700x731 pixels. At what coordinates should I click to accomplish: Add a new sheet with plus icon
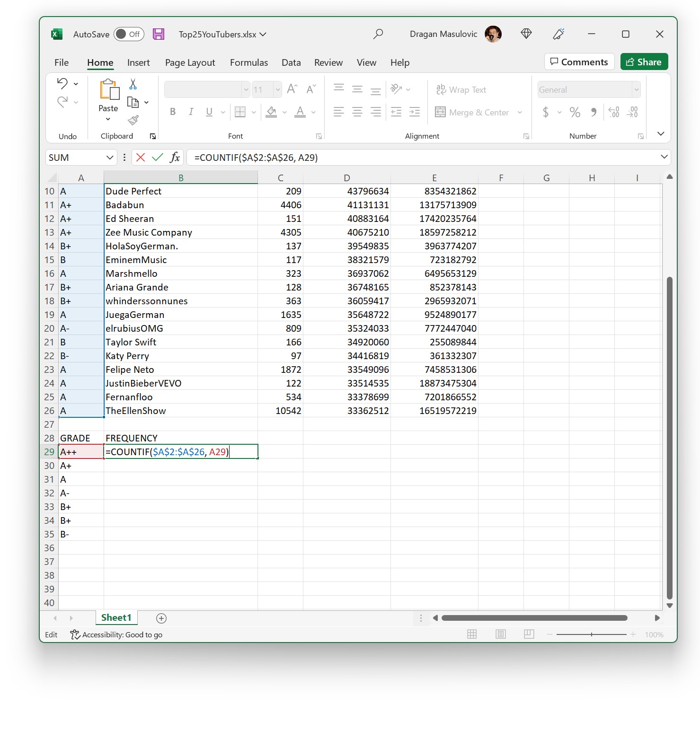[x=161, y=618]
